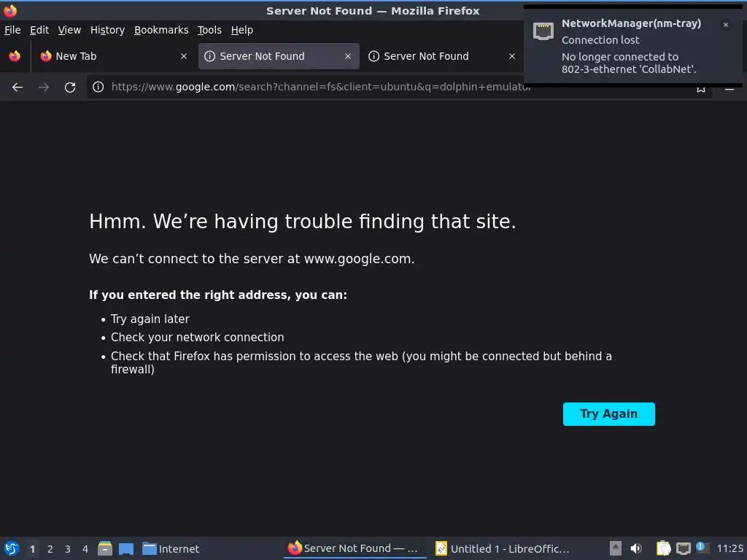Open the clipboard manager tray icon
The width and height of the screenshot is (747, 560).
(x=663, y=548)
